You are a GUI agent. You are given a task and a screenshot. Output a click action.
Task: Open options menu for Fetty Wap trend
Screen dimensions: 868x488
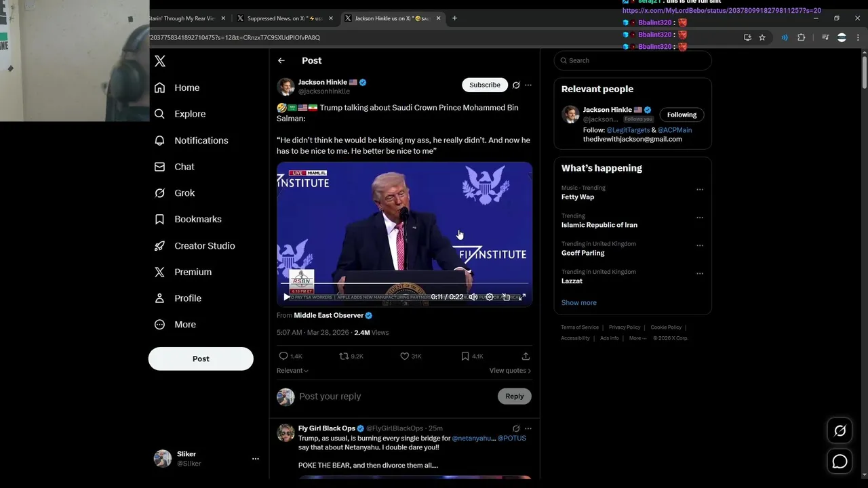(x=700, y=190)
